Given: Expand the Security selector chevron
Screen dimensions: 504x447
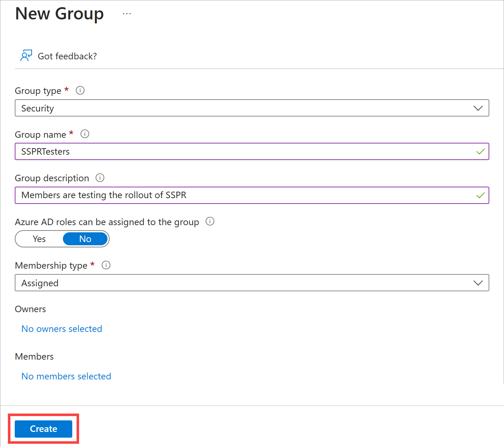Looking at the screenshot, I should 478,108.
